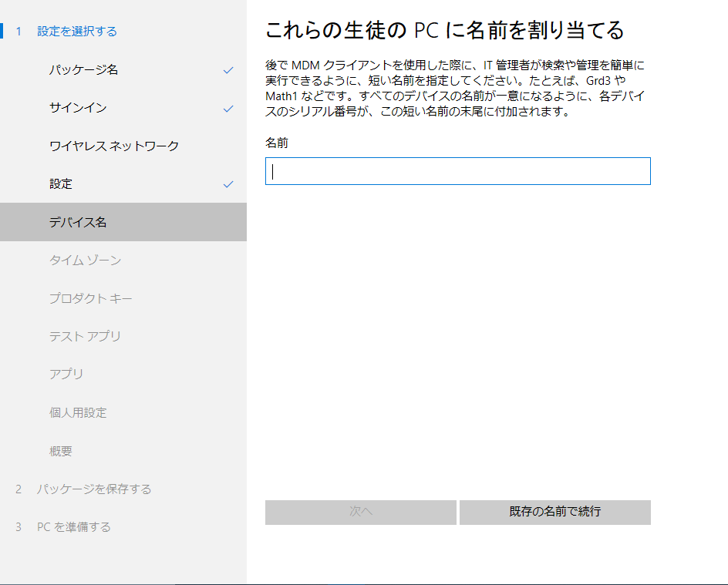Screen dimensions: 728x585
Task: Click the checkmark beside パッケージ名
Action: point(228,70)
